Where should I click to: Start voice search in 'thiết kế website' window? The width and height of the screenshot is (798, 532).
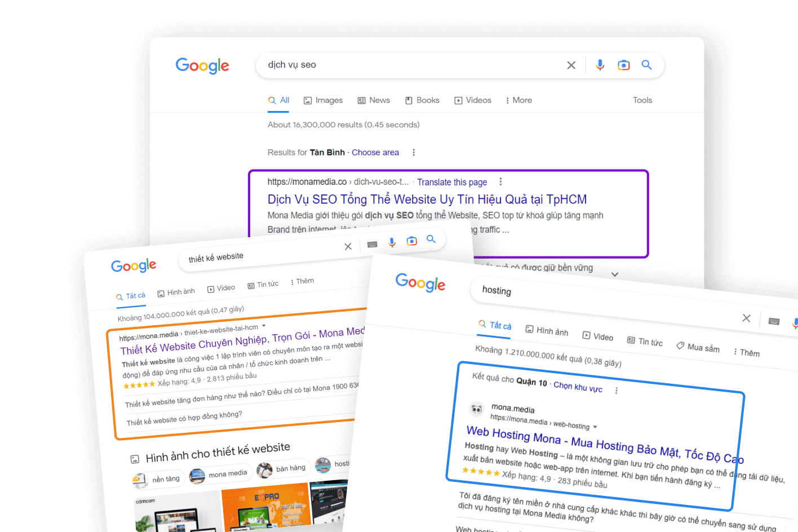392,242
